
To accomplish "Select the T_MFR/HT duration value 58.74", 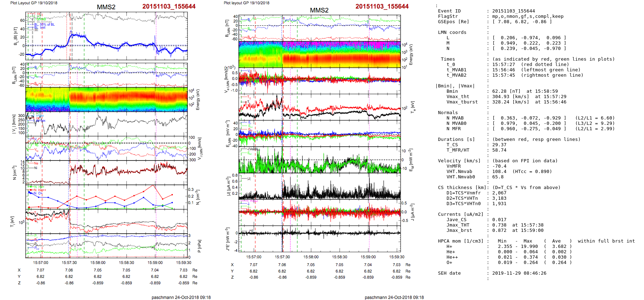I will click(x=499, y=150).
